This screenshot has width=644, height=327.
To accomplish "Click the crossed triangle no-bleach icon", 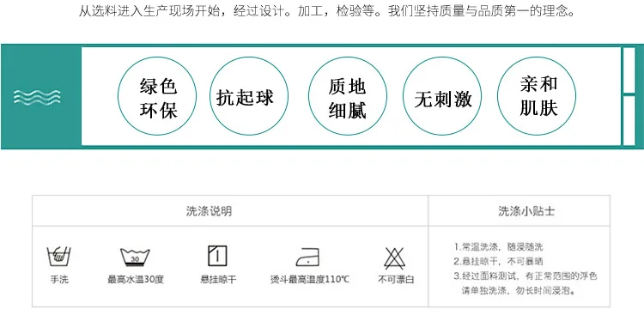I will pos(395,258).
